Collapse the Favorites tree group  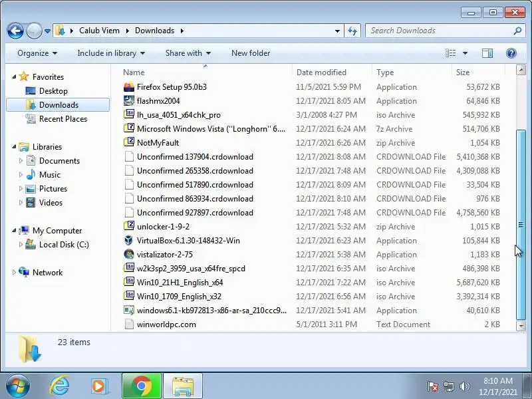pyautogui.click(x=14, y=77)
